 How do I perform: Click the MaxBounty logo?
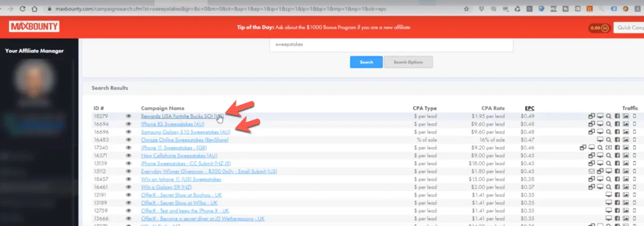[34, 27]
